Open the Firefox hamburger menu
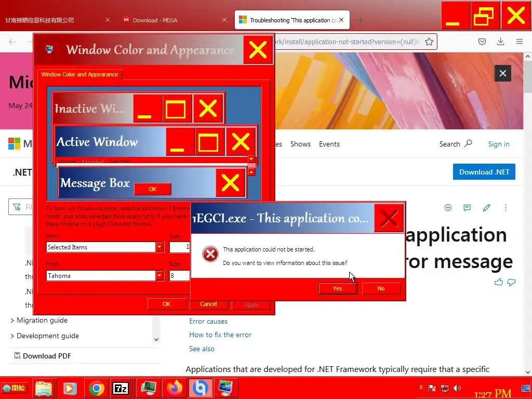This screenshot has height=399, width=532. coord(520,42)
